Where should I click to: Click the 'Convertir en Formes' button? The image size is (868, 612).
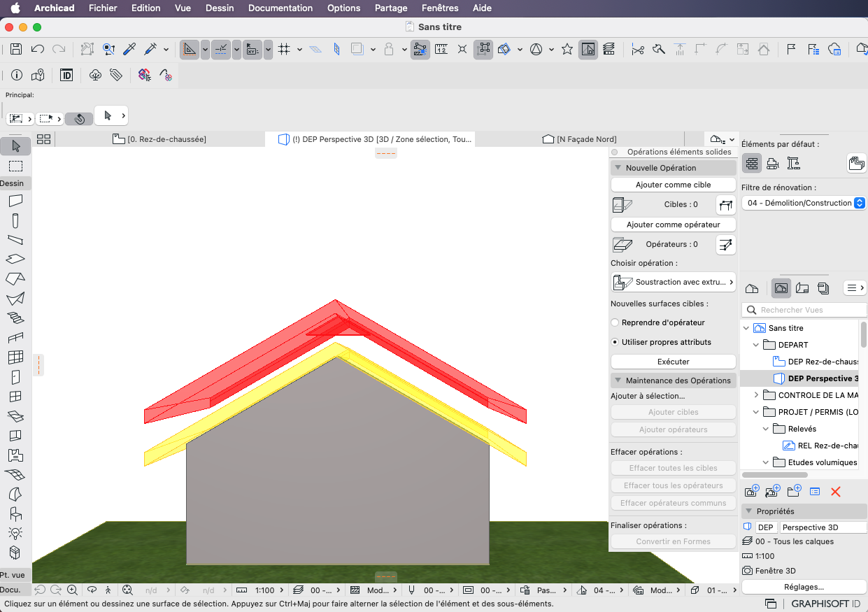click(x=674, y=541)
